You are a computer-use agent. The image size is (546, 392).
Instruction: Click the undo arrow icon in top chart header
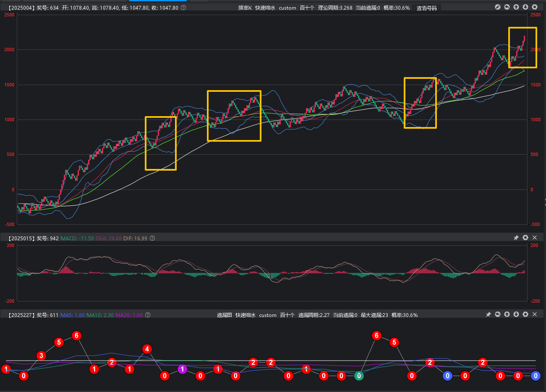click(507, 7)
